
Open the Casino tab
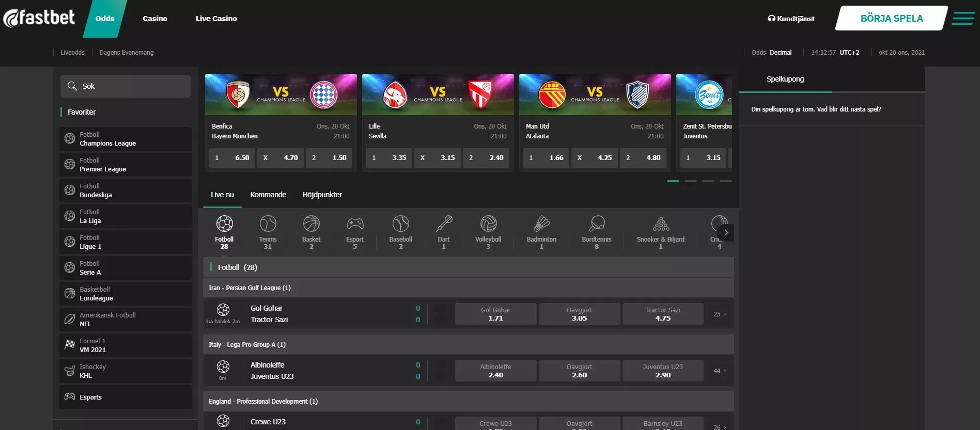(155, 19)
